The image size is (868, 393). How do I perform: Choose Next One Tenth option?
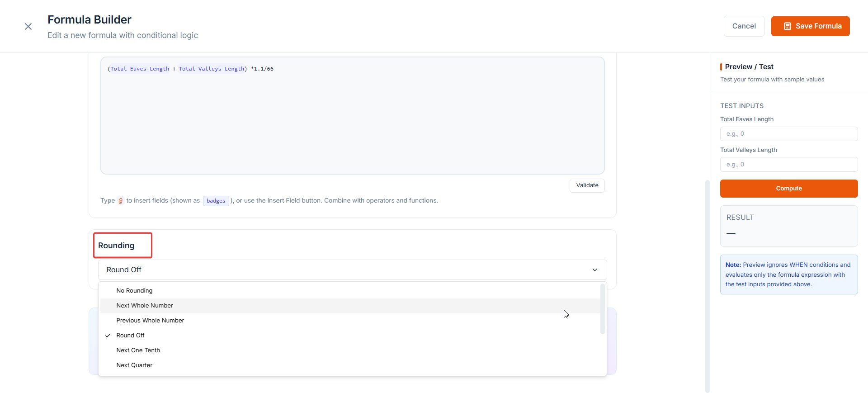pos(350,350)
